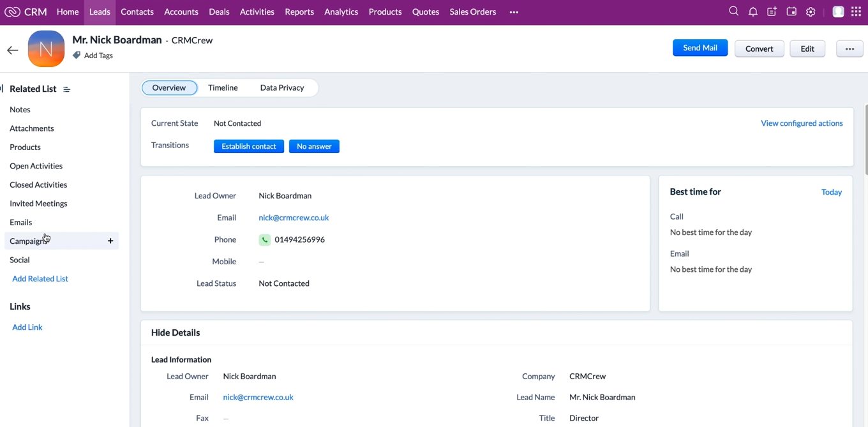Customize Related List using the list icon
The image size is (868, 427).
[66, 89]
